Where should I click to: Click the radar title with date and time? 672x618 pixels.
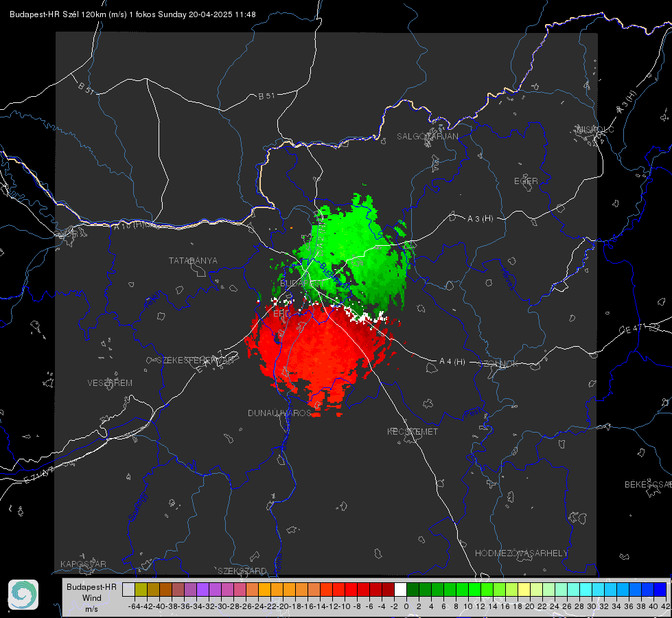tap(132, 14)
